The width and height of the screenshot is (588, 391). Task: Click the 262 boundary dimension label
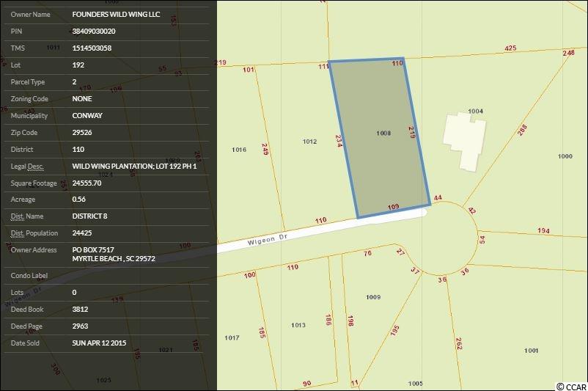(x=458, y=344)
